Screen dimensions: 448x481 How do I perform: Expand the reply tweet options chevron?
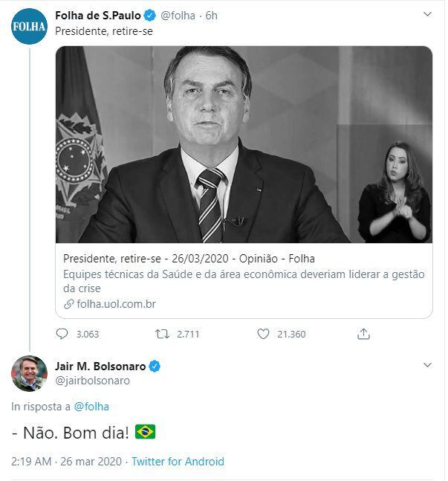426,366
